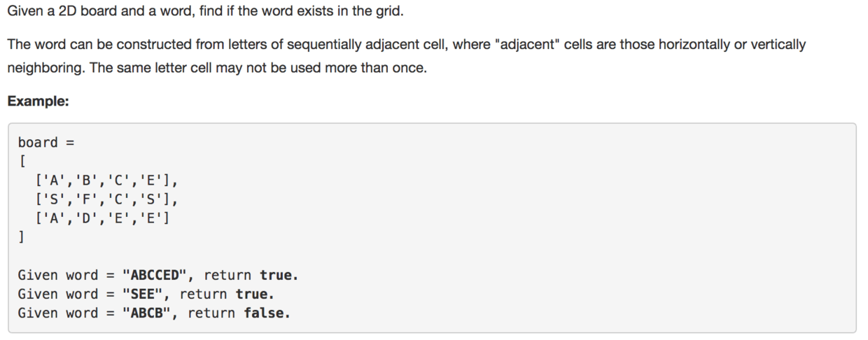Click the bold 'true.' after "ABCCED"
This screenshot has width=868, height=340.
pyautogui.click(x=279, y=275)
